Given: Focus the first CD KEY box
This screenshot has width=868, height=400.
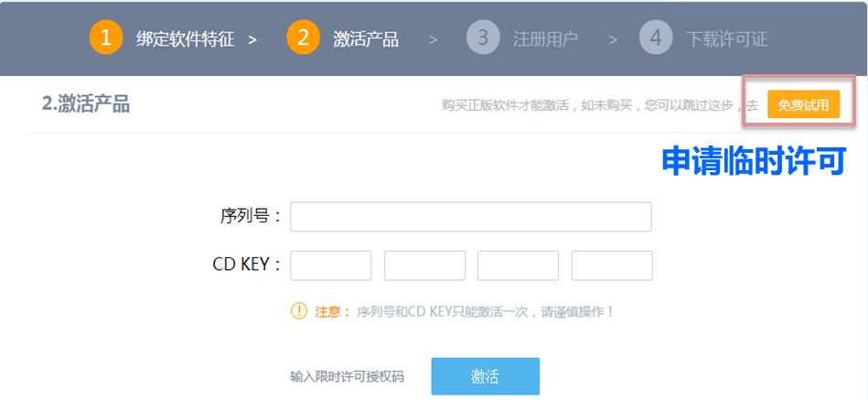Looking at the screenshot, I should [331, 265].
